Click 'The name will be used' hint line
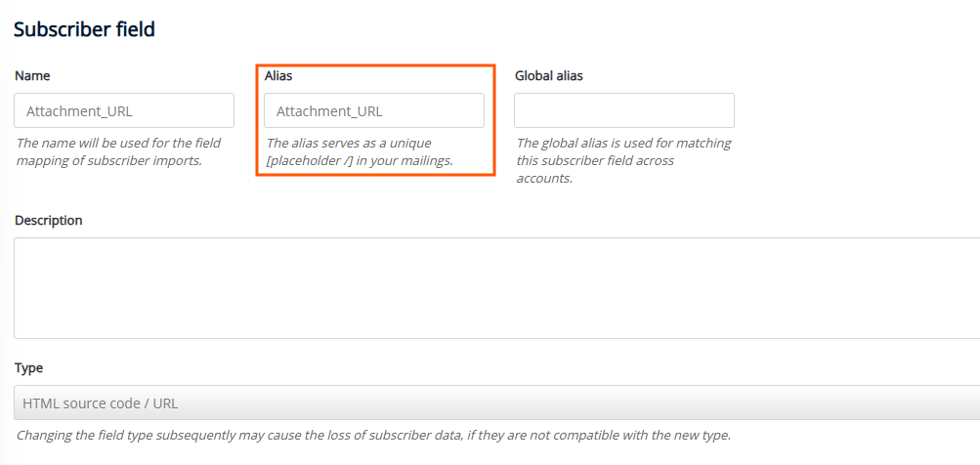Screen dimensions: 980x465 118,144
